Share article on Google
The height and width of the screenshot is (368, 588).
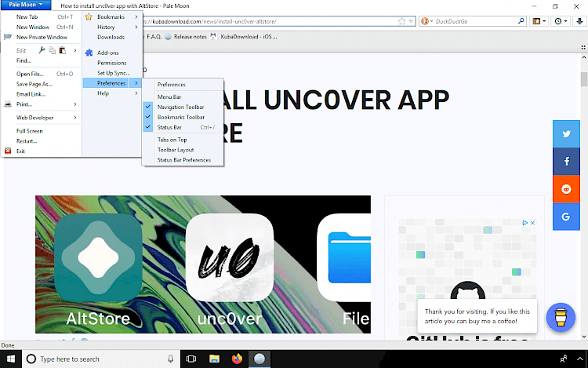pos(566,217)
